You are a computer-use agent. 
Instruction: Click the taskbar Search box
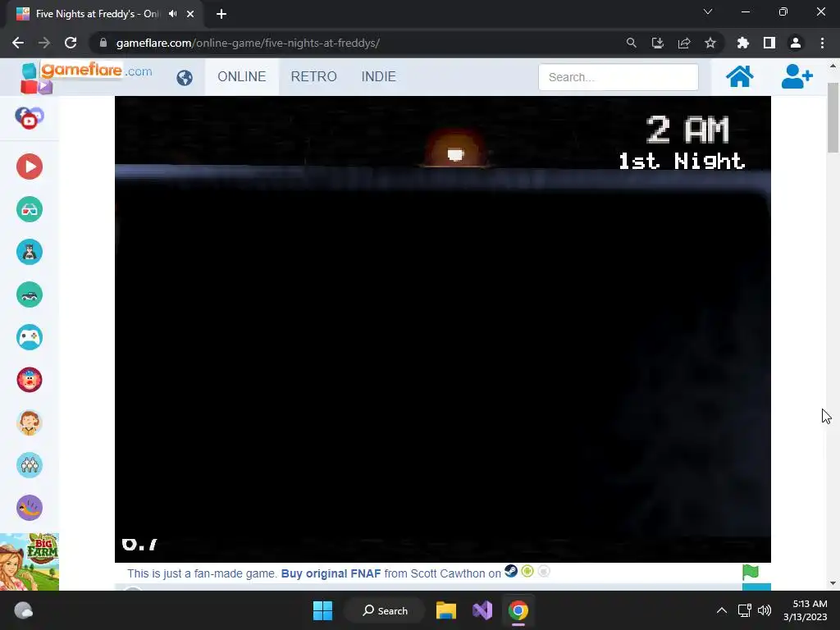tap(386, 610)
